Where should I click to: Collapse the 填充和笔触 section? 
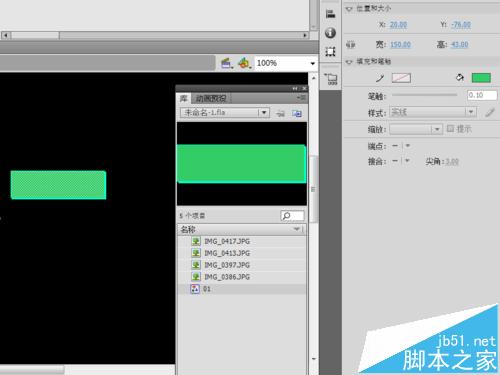pos(349,62)
